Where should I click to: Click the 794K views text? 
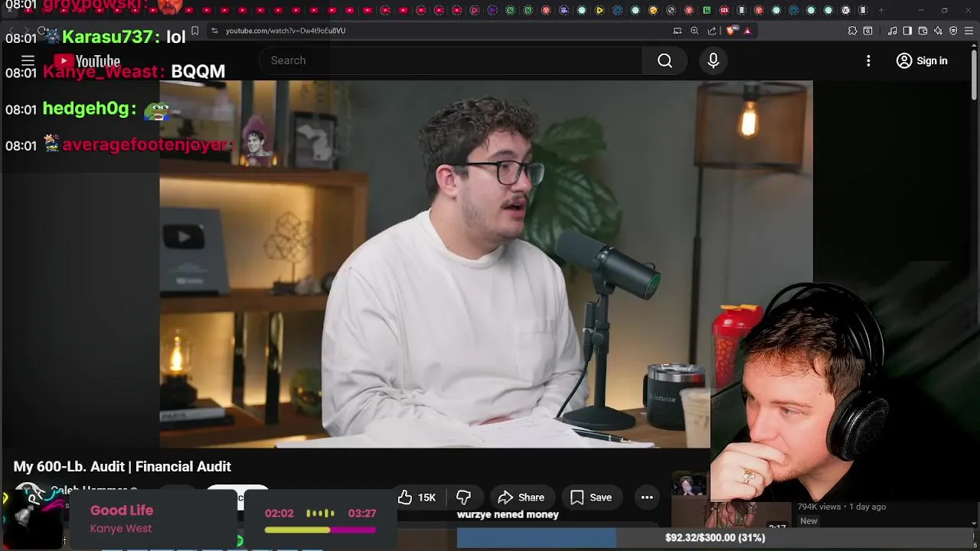819,507
